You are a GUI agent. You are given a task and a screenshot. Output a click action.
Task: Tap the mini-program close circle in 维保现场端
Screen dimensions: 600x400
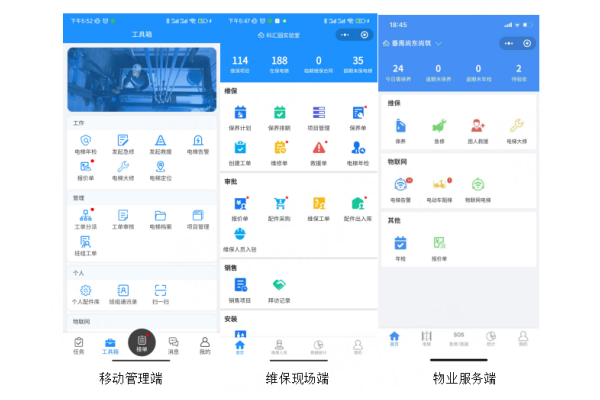365,35
